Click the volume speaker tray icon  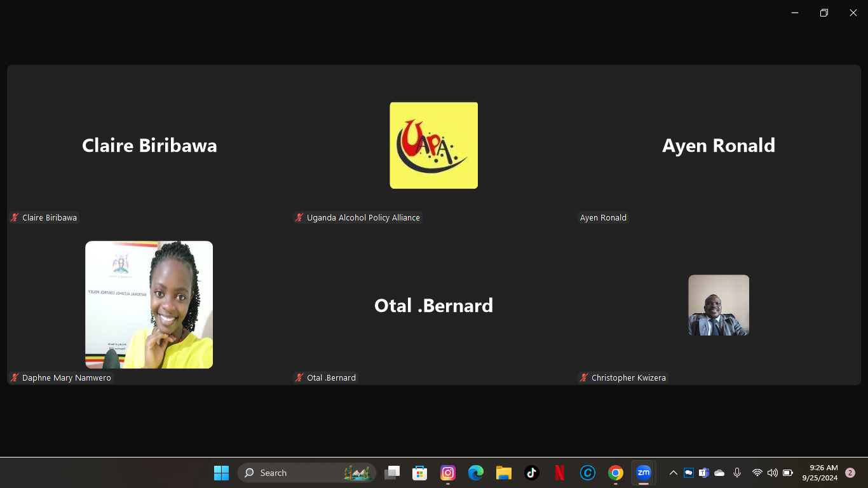click(x=772, y=473)
